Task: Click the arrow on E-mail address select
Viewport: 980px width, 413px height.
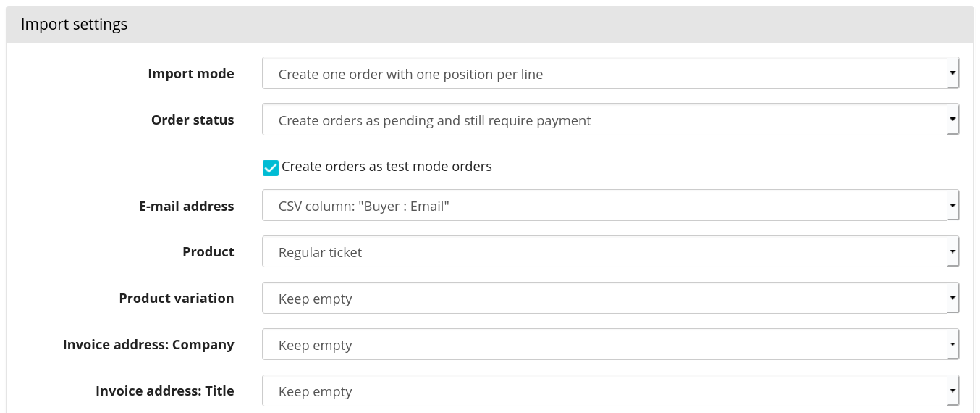Action: [952, 206]
